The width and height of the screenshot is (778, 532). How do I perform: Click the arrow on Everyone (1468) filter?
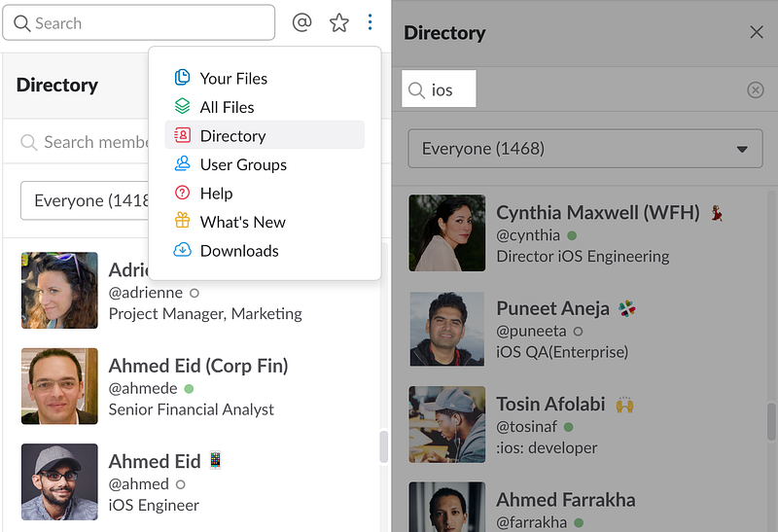tap(742, 149)
